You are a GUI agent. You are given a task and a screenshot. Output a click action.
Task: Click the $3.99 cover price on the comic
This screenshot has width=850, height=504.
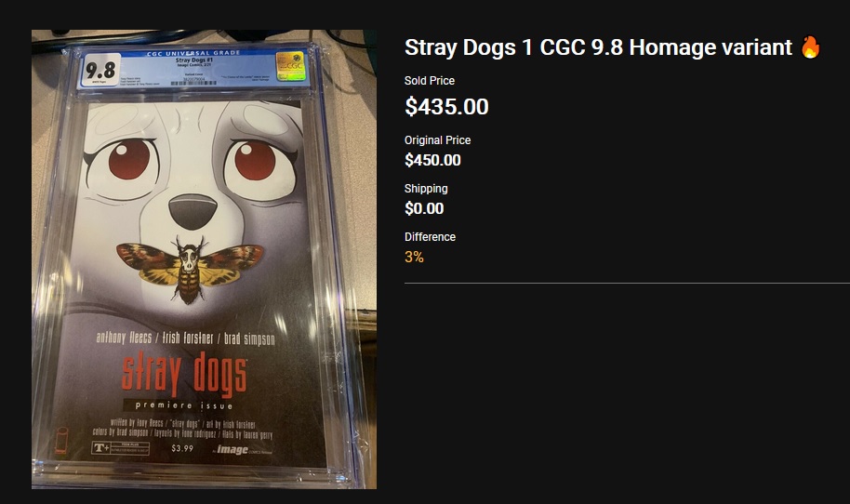182,448
